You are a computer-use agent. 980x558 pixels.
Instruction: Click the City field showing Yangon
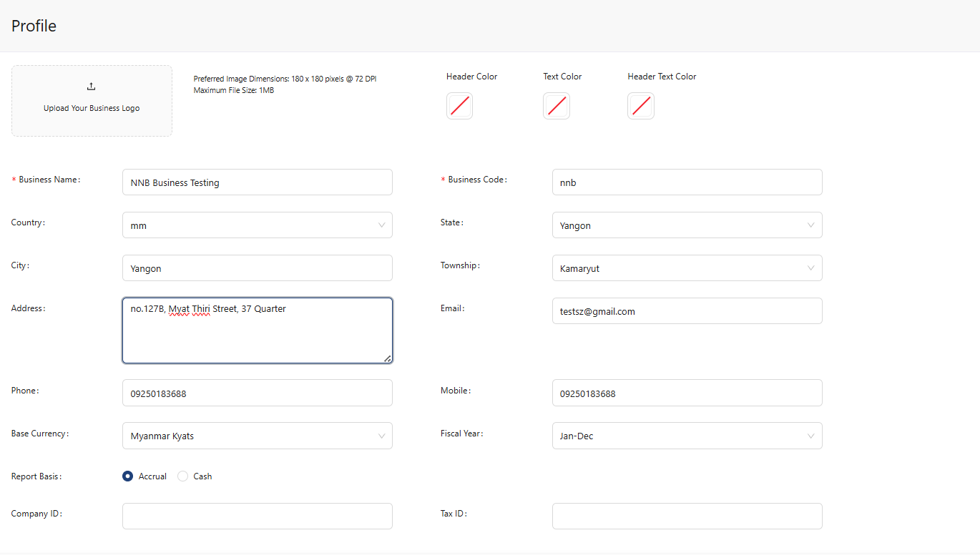[257, 268]
